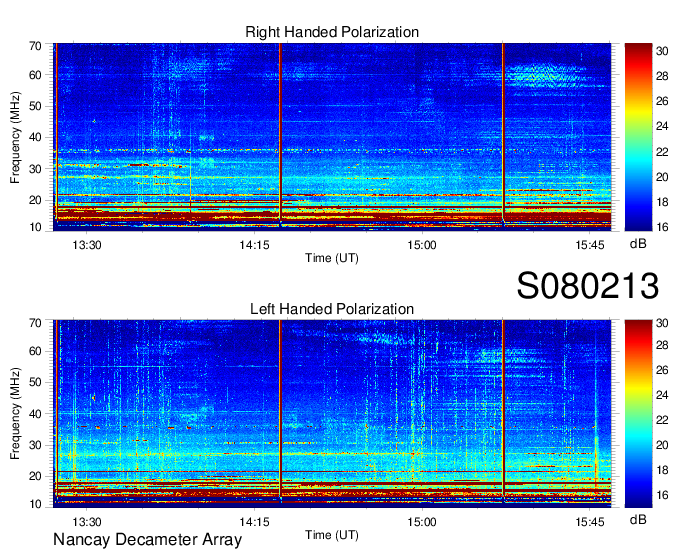Click the "70" frequency tick of the upper plot
Viewport: 680px width, 552px height.
pos(35,46)
